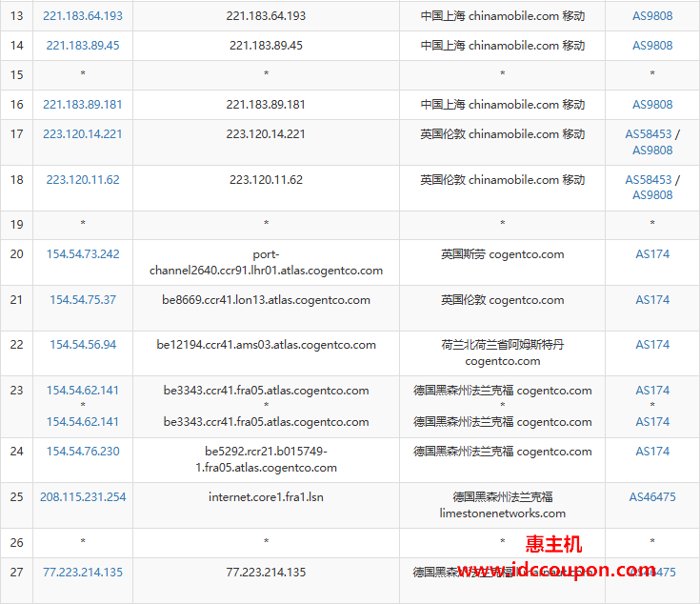Click AS9808 link in hop 13 row
The image size is (700, 604).
pos(652,16)
